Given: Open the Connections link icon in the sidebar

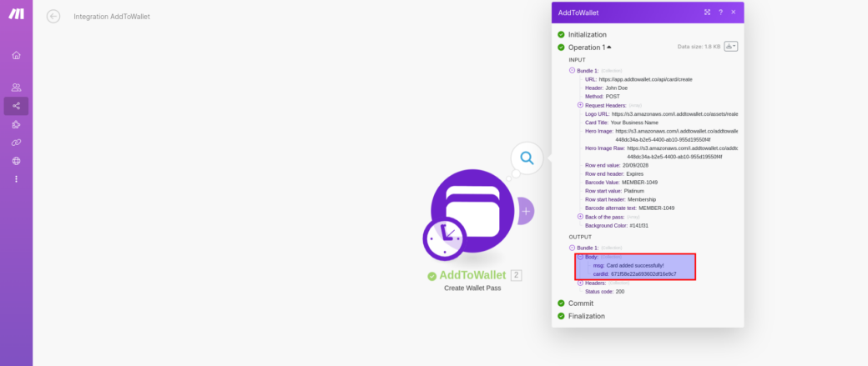Looking at the screenshot, I should pyautogui.click(x=16, y=143).
